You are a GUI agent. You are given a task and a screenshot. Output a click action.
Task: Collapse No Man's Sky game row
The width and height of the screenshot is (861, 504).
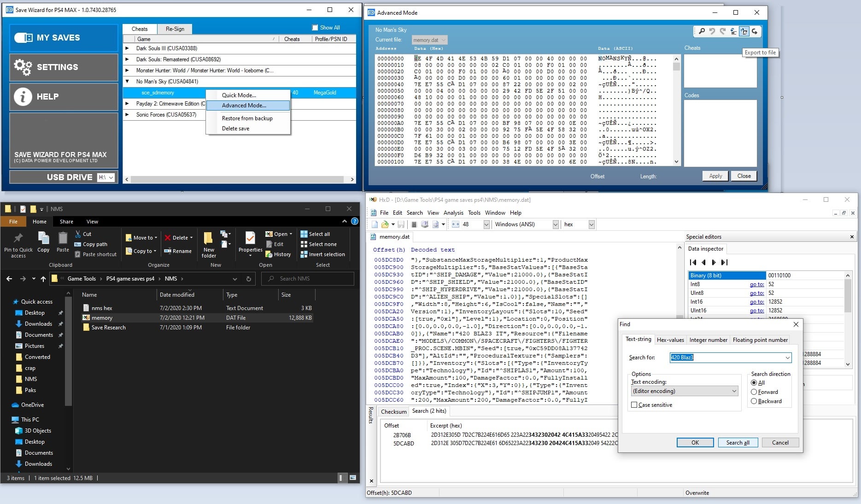(x=127, y=82)
